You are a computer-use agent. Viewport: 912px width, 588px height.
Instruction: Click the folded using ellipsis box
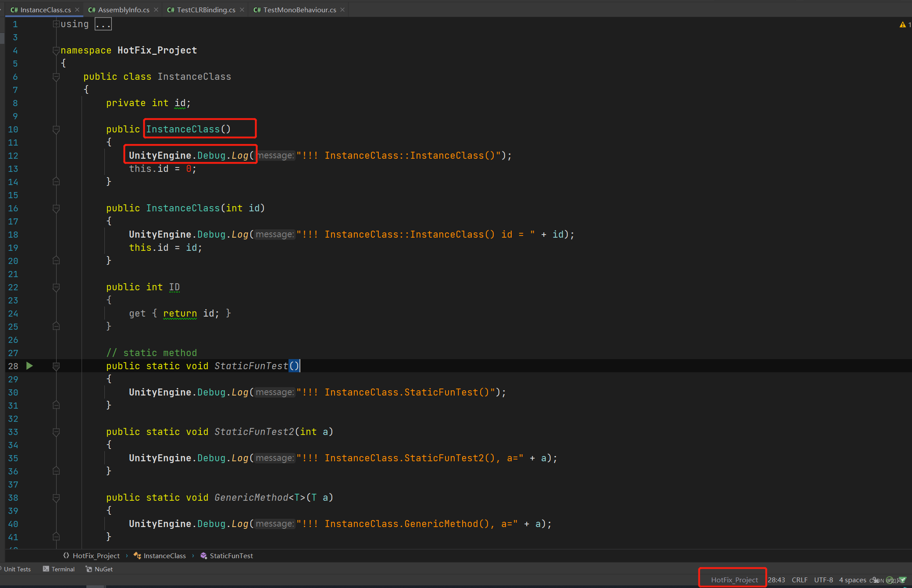103,24
